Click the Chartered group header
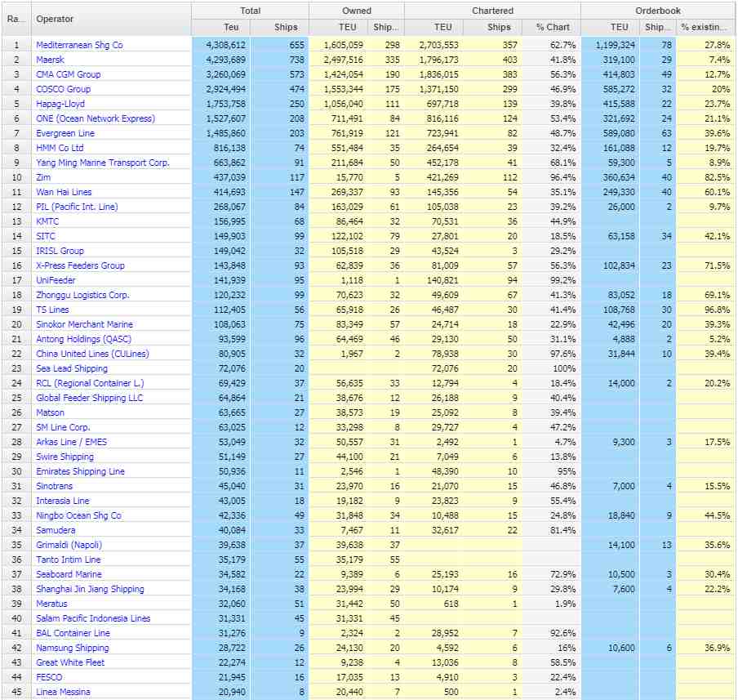The height and width of the screenshot is (700, 738). pyautogui.click(x=492, y=11)
